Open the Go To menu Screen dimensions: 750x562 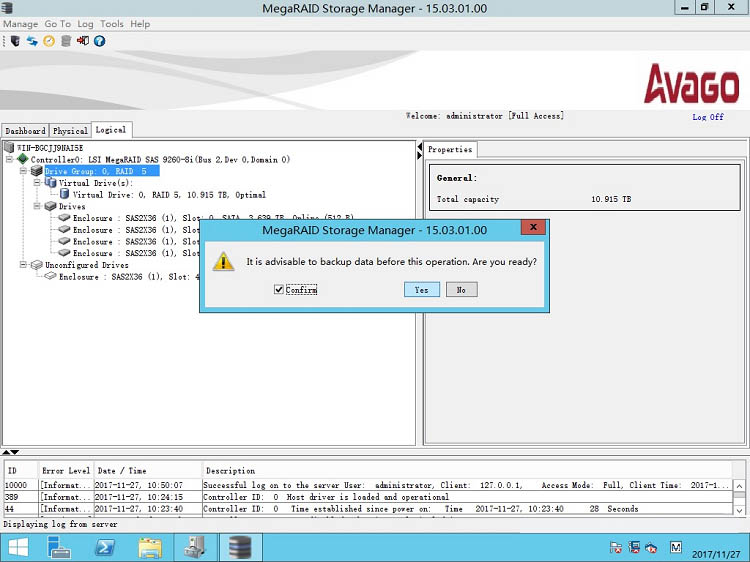pos(57,24)
